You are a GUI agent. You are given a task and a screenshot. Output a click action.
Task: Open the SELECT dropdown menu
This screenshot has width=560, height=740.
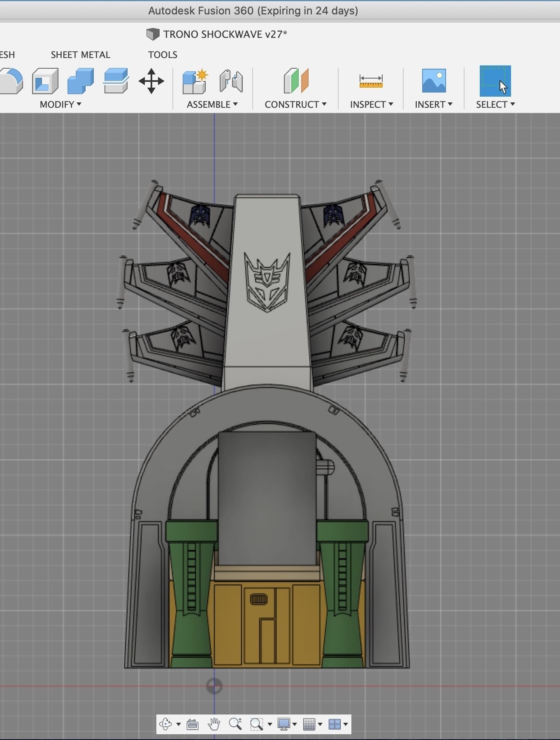coord(495,104)
